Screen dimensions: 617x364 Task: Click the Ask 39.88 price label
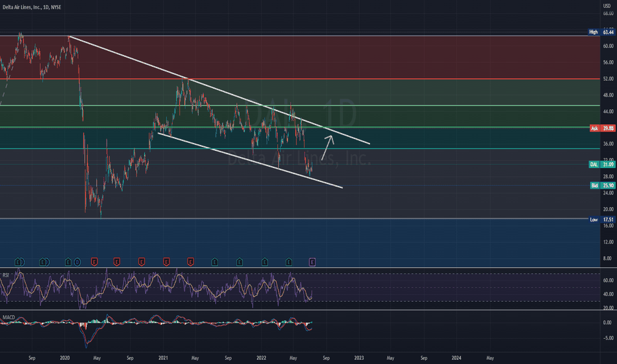click(602, 128)
